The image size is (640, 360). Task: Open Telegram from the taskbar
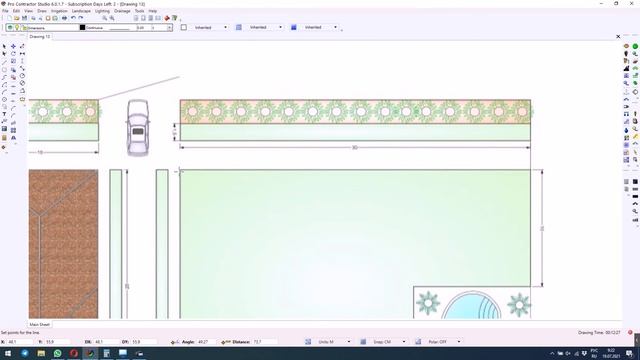(x=24, y=353)
